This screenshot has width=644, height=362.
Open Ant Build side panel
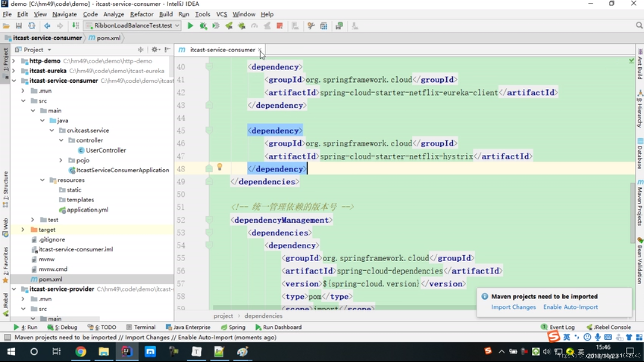click(x=640, y=64)
